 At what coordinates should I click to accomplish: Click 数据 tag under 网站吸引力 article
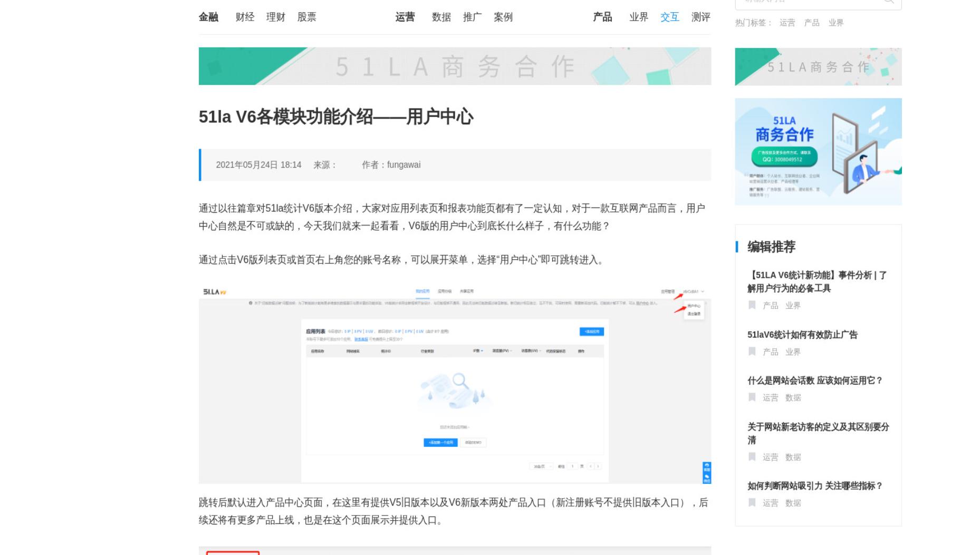[793, 503]
